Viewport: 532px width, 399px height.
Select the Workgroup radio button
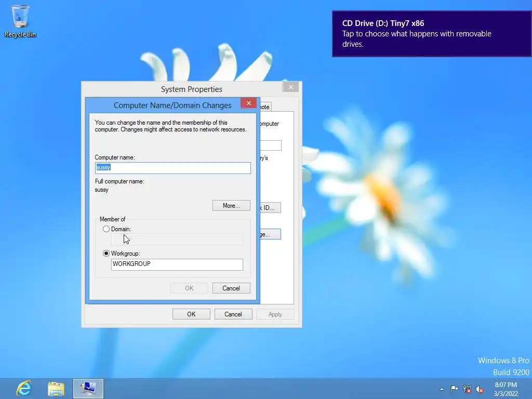coord(106,254)
